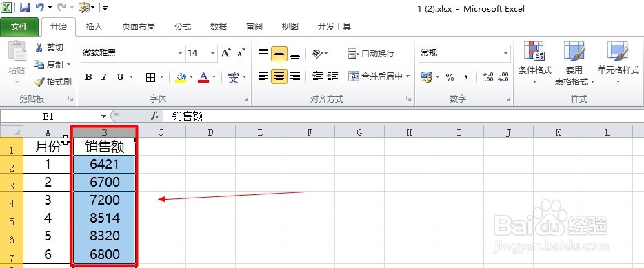Open the number format (常规) dropdown
The height and width of the screenshot is (268, 644).
click(x=505, y=53)
